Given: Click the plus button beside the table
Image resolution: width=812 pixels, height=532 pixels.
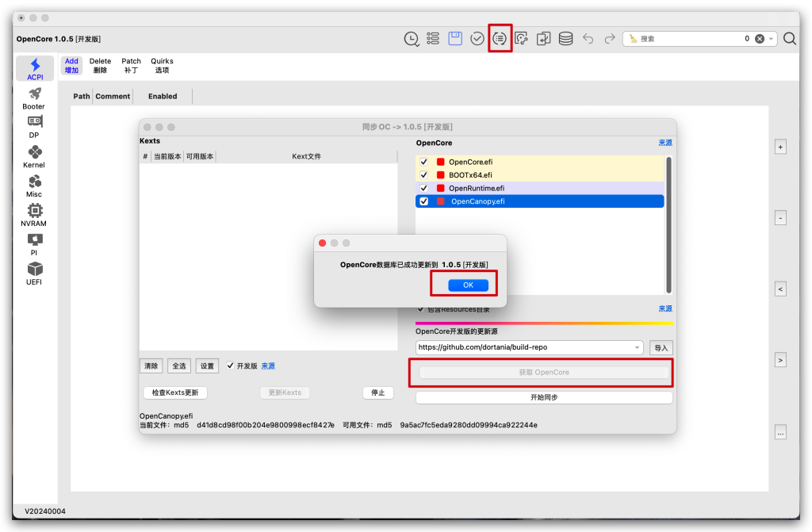Looking at the screenshot, I should coord(780,147).
